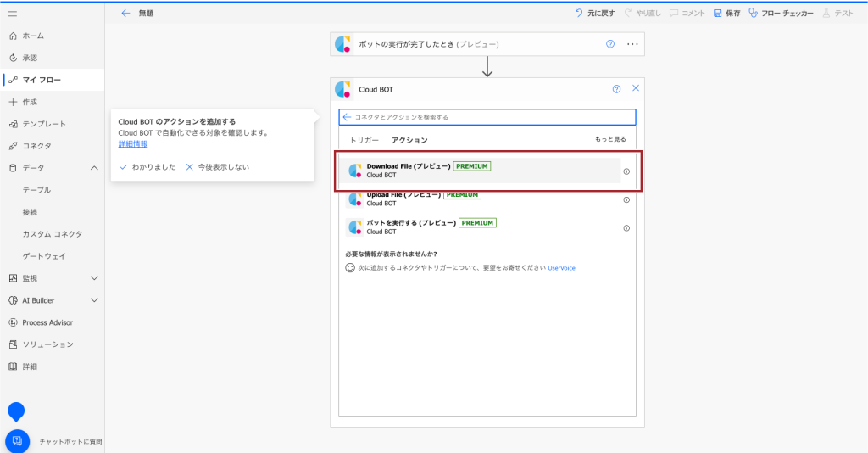Switch to the トリガー tab
Image resolution: width=868 pixels, height=453 pixels.
click(364, 140)
